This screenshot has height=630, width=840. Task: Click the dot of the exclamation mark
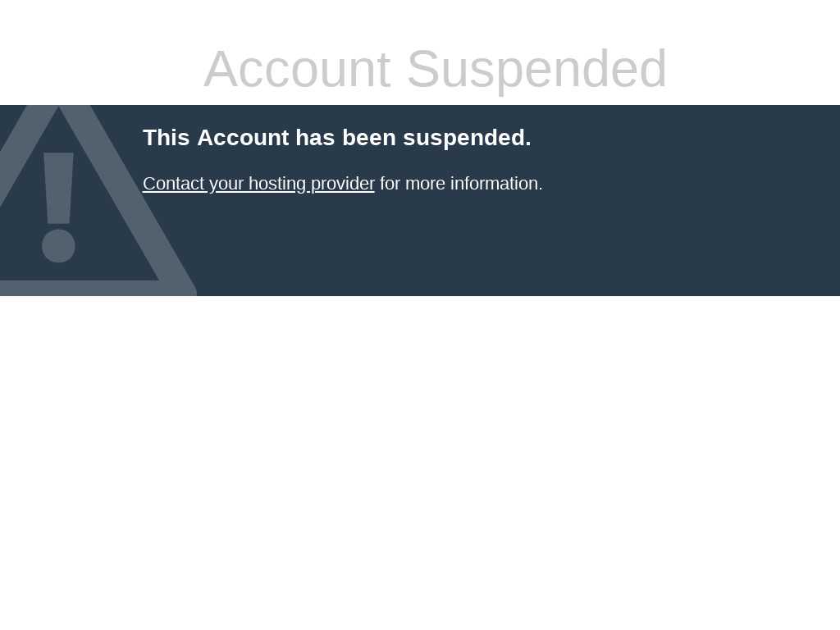[58, 246]
